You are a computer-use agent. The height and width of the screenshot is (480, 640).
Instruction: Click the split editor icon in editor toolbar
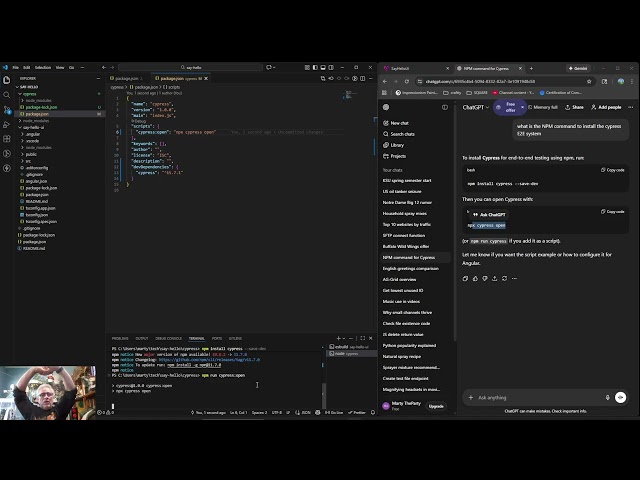click(x=362, y=78)
